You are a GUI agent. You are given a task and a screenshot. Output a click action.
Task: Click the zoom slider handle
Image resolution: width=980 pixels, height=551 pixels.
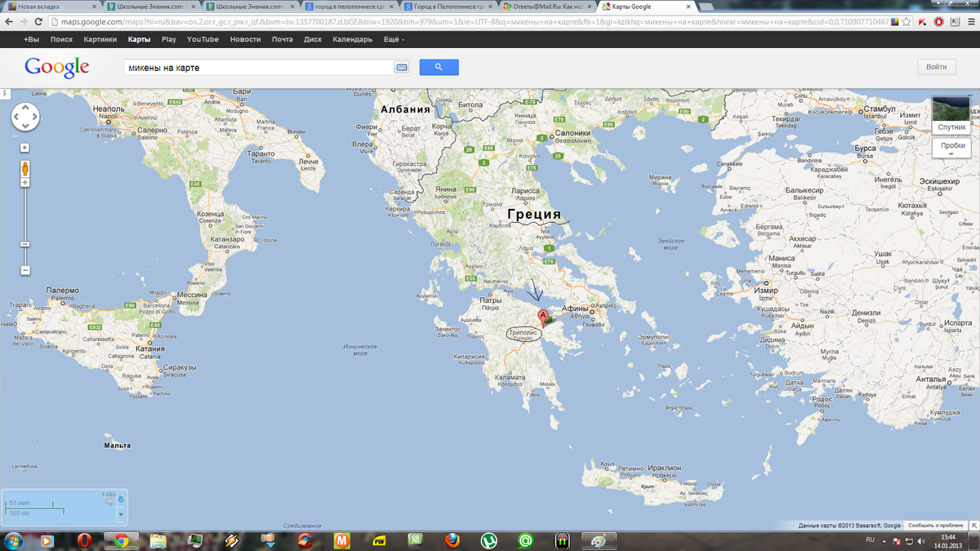click(x=24, y=244)
